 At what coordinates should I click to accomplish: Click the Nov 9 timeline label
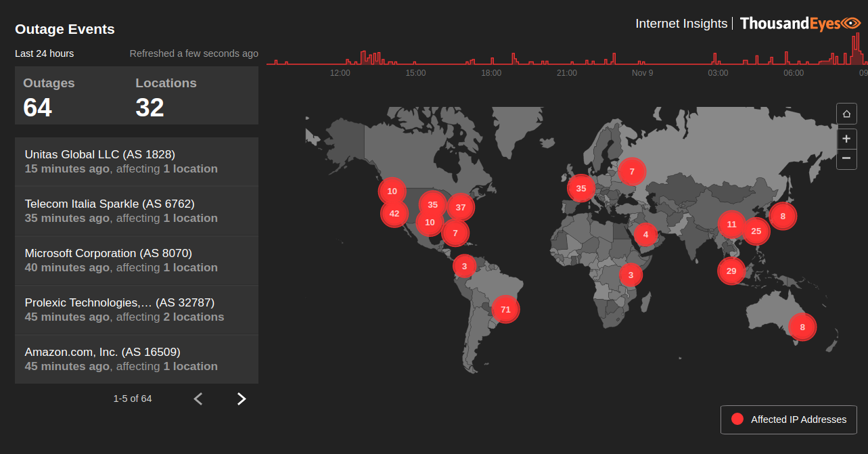tap(643, 73)
